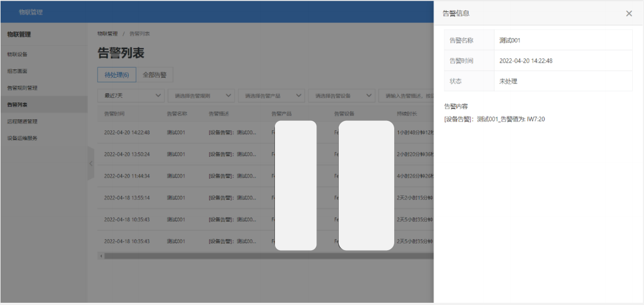Switch to the 全部告警 tab

(x=155, y=75)
